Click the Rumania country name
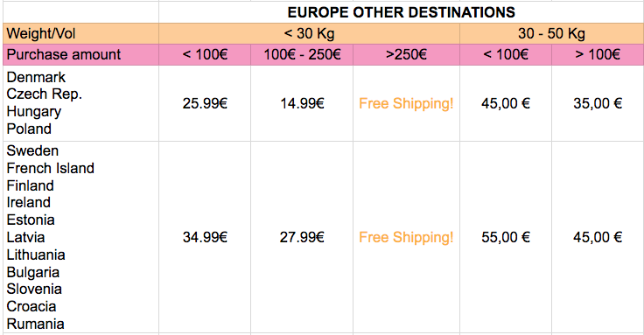Viewport: 644px width, 335px height. [35, 324]
